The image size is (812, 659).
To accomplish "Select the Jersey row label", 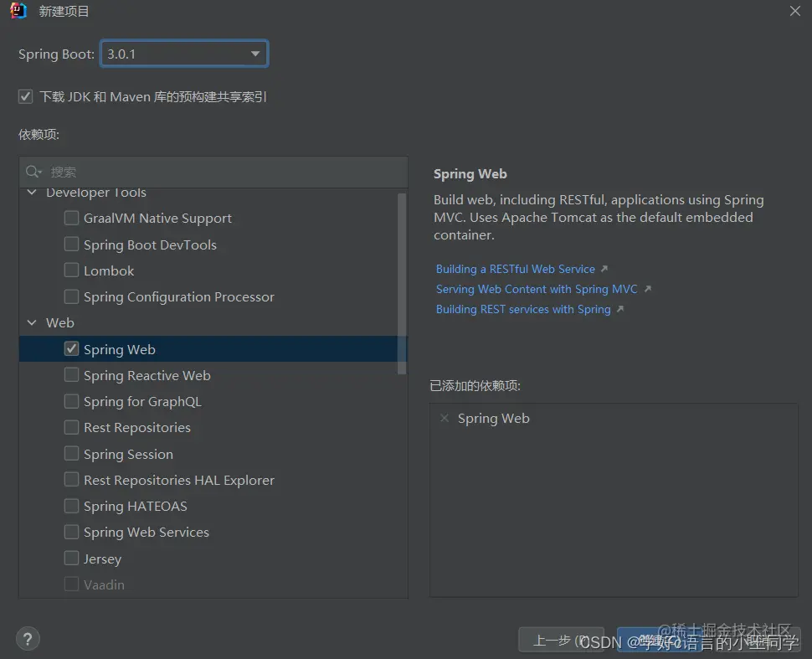I will (102, 559).
